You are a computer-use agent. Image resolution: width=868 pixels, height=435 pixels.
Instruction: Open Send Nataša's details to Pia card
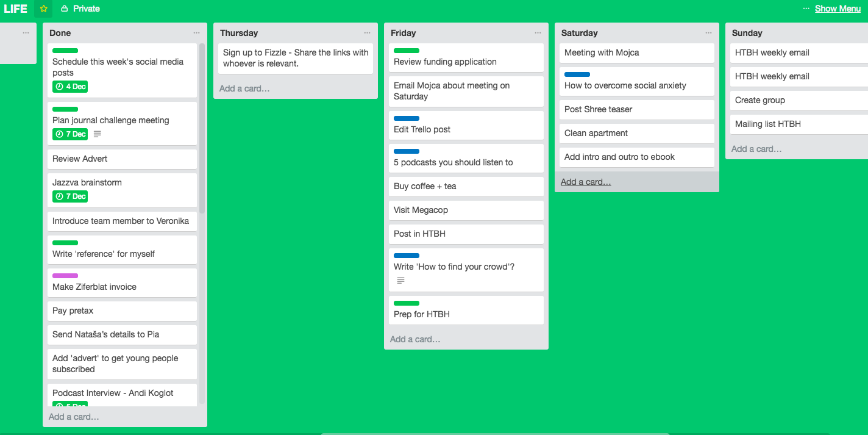123,334
